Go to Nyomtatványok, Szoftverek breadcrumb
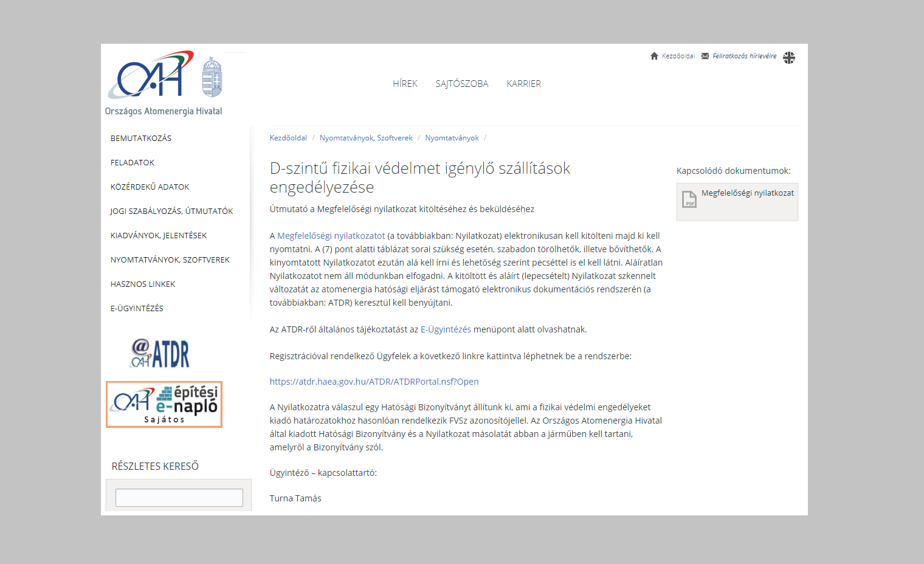This screenshot has width=924, height=564. (x=366, y=138)
